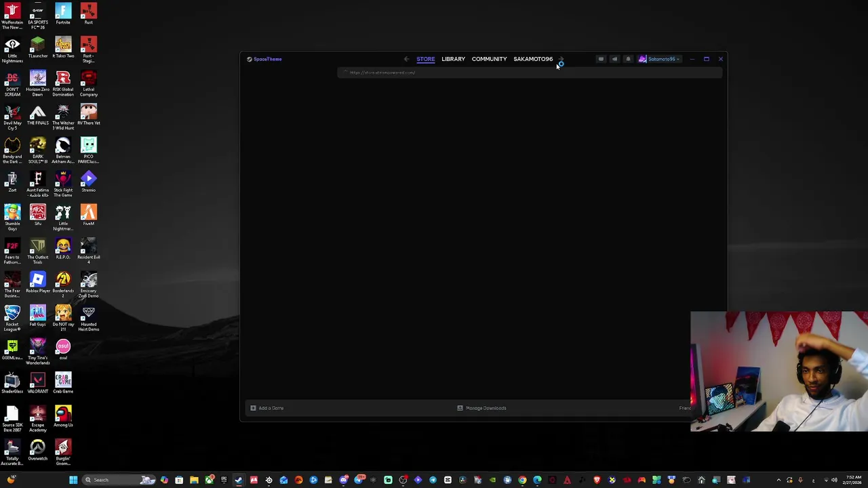Open Google Chrome from the taskbar

[522, 480]
